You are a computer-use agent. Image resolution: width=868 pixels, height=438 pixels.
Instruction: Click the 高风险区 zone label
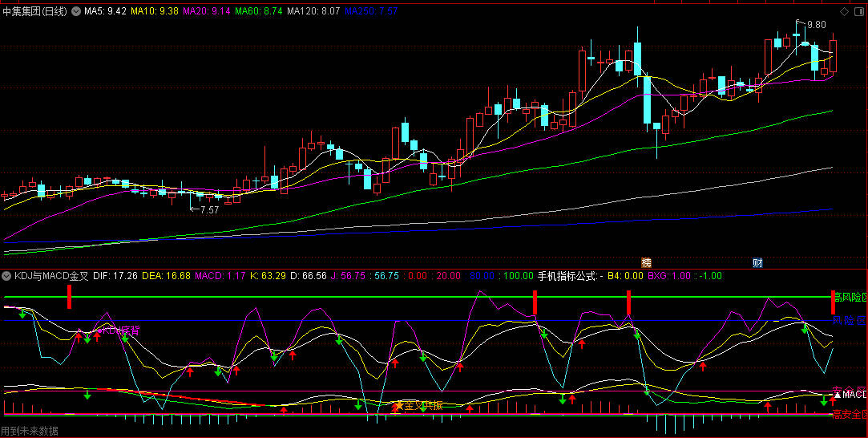[850, 298]
